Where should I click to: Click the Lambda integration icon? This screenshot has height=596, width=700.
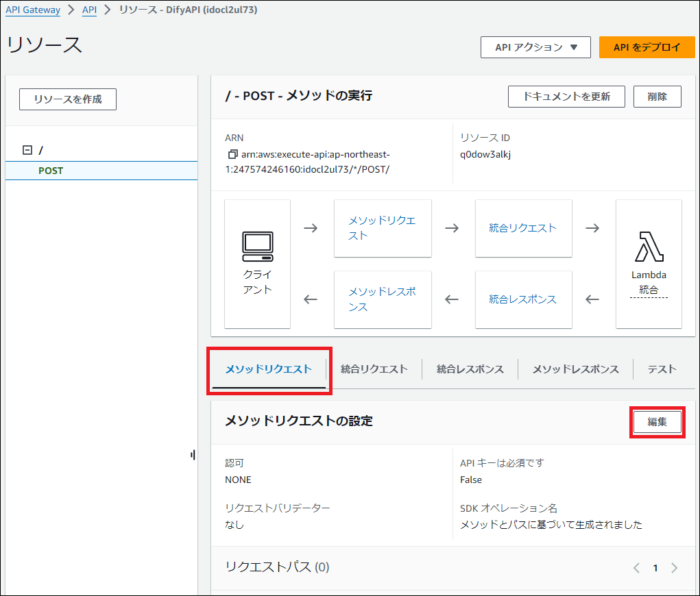point(649,247)
